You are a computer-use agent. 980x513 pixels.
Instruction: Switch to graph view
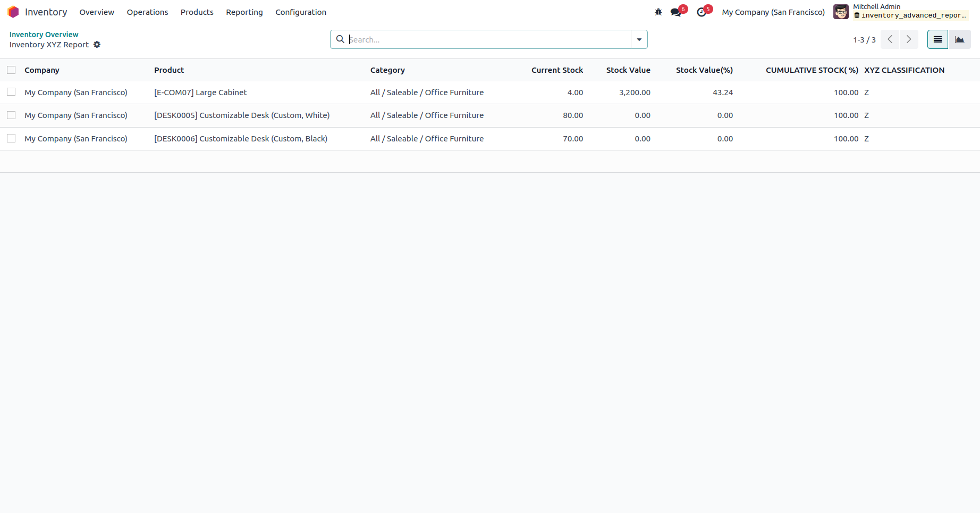[x=959, y=39]
